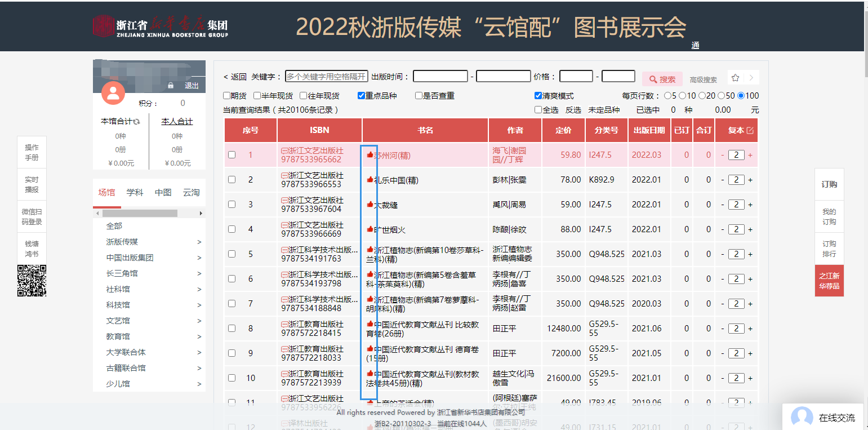The image size is (868, 430).
Task: Click the thumbs-up icon beside 苏州河(精)
Action: (x=370, y=154)
